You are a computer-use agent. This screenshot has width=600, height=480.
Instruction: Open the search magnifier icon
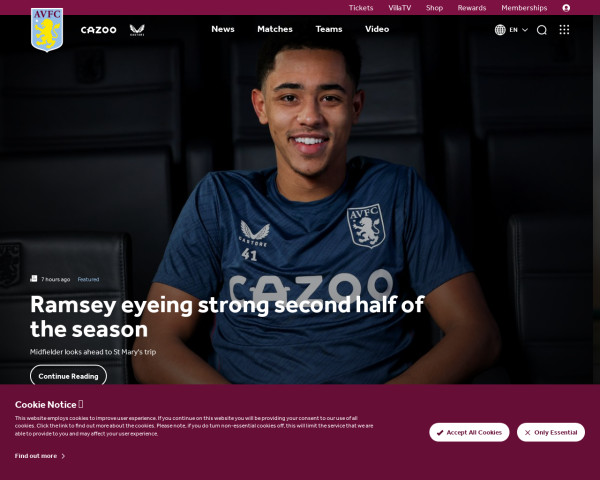point(541,30)
